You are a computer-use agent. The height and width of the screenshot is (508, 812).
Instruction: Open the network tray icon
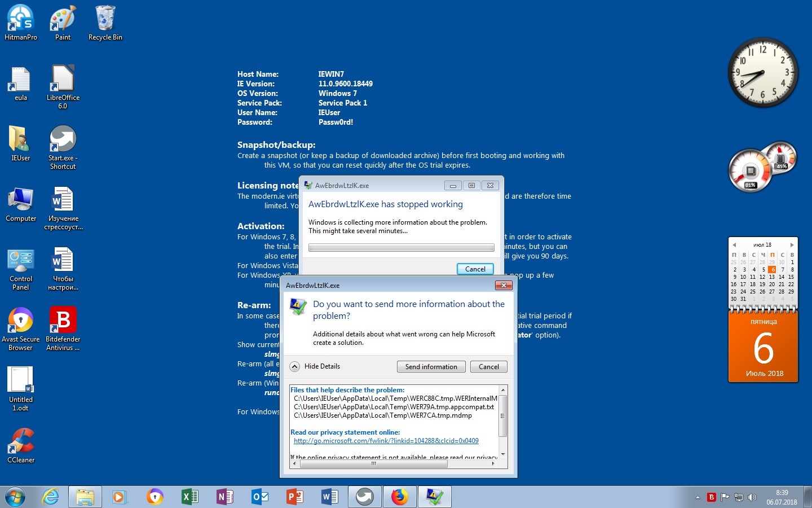(739, 497)
